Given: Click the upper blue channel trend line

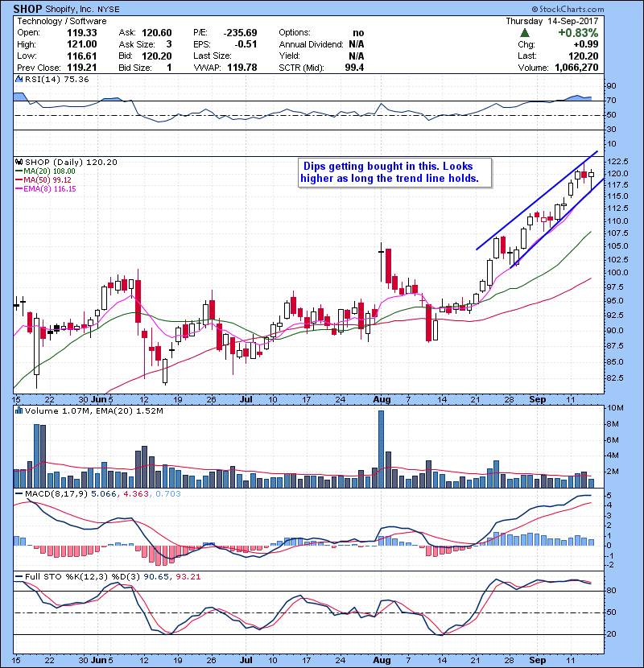Looking at the screenshot, I should click(535, 200).
